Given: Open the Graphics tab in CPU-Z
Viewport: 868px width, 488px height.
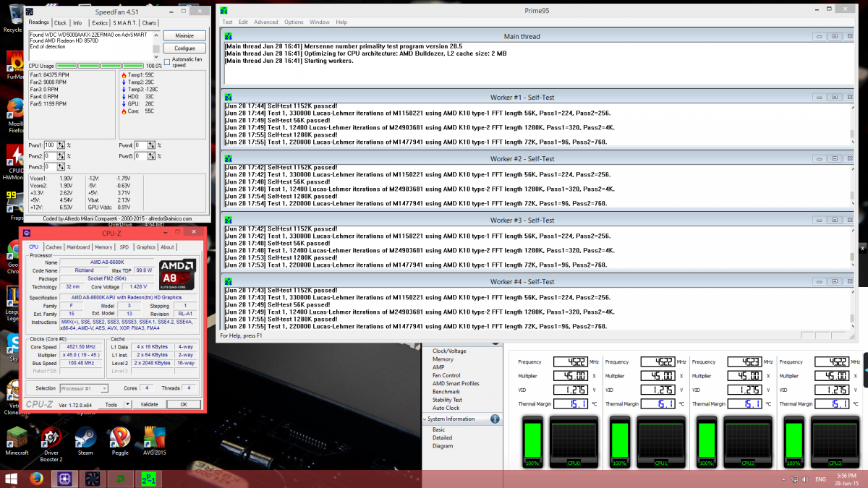Looking at the screenshot, I should click(x=146, y=247).
